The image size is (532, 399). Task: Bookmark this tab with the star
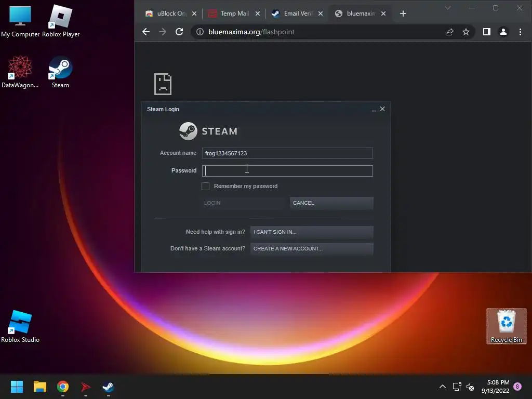pyautogui.click(x=466, y=32)
